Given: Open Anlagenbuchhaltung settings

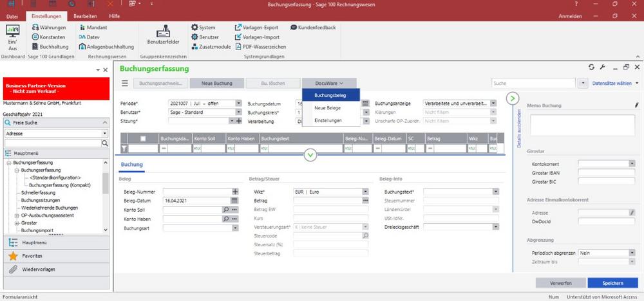Looking at the screenshot, I should pyautogui.click(x=106, y=47).
